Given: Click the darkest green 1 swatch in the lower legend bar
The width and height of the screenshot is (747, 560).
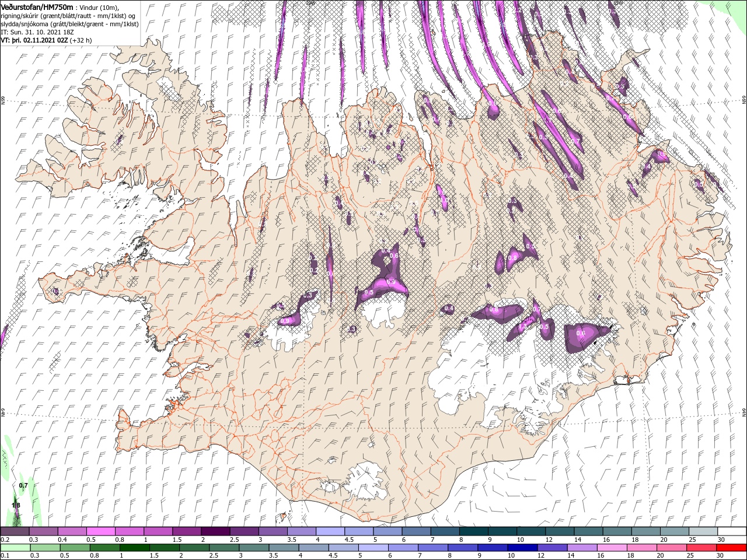Looking at the screenshot, I should (x=134, y=548).
